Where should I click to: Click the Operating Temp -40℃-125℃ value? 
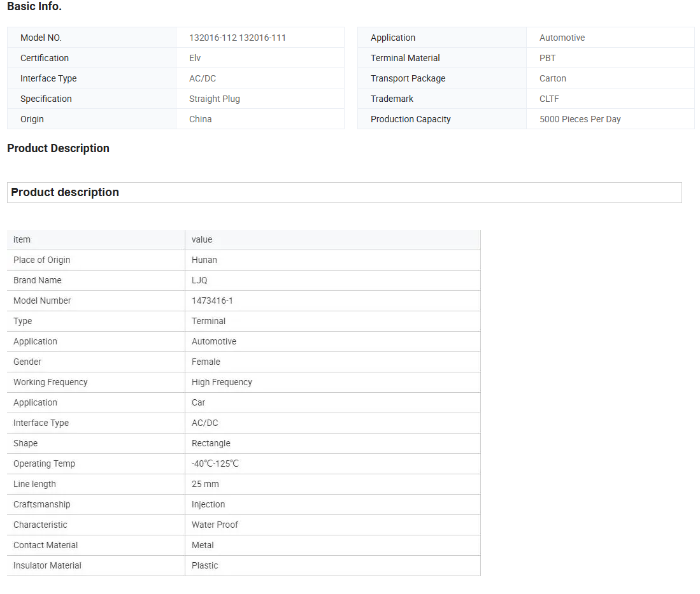(x=215, y=463)
